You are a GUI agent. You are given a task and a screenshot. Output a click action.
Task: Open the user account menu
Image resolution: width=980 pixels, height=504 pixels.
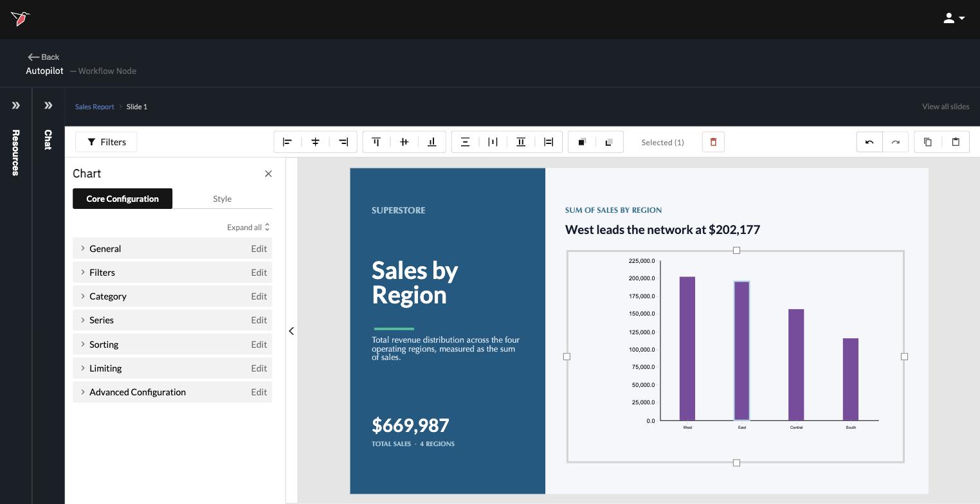[954, 19]
